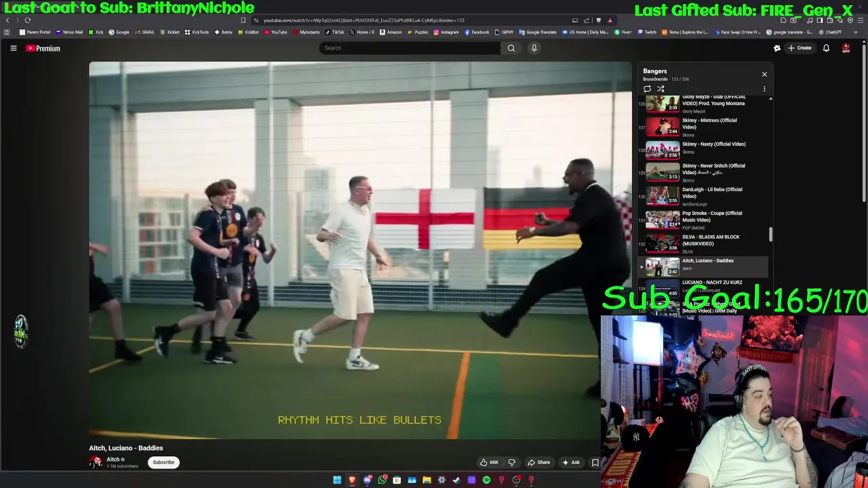
Task: Play Skinny - Nasty (Official Video)
Action: click(703, 149)
